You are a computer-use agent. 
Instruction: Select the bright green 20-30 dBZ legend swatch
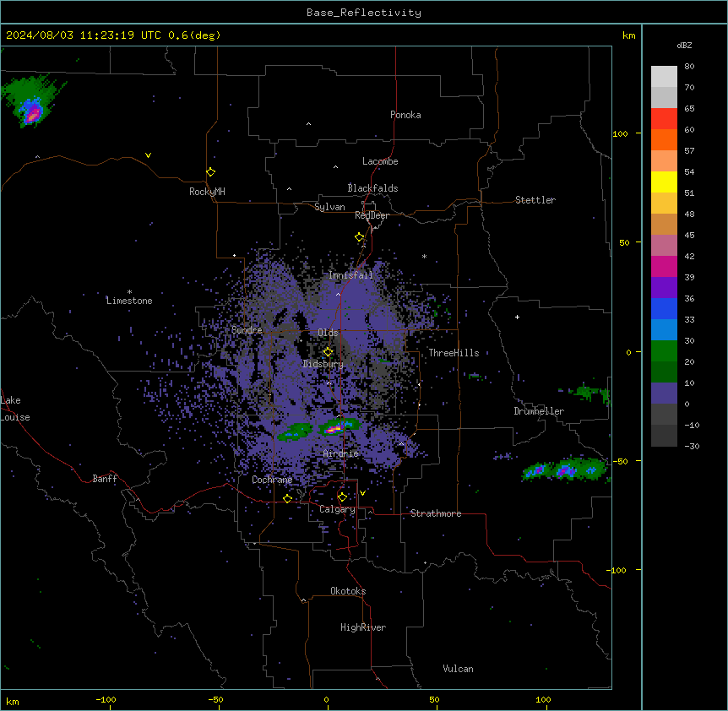click(x=664, y=351)
